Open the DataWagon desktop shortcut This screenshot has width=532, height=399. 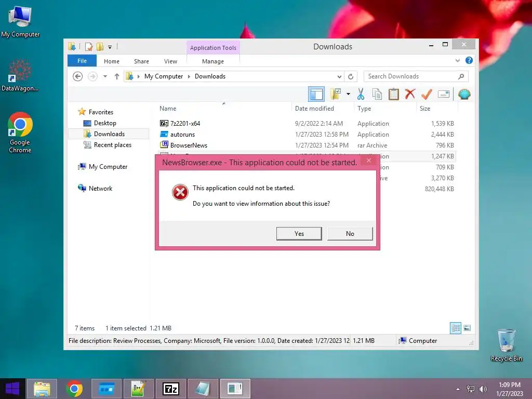pos(20,75)
